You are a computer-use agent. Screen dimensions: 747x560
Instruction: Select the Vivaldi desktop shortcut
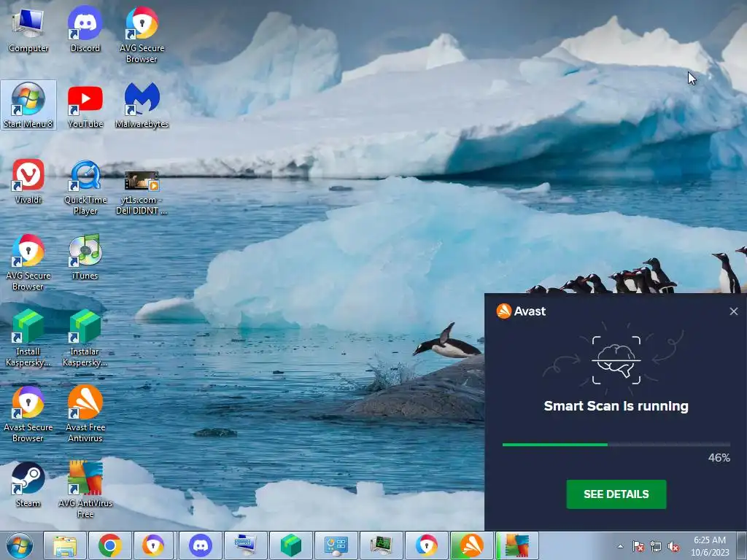(28, 182)
